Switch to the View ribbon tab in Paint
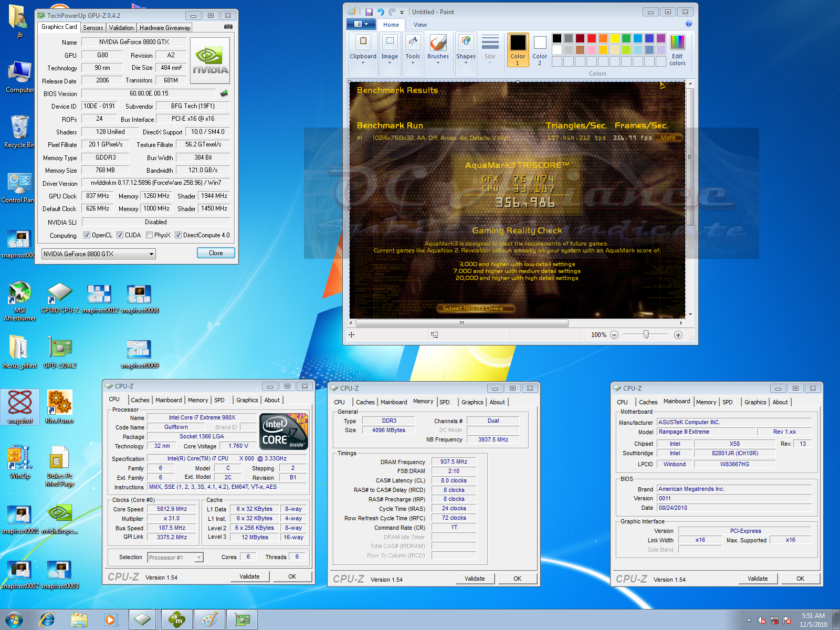This screenshot has width=840, height=630. point(420,25)
